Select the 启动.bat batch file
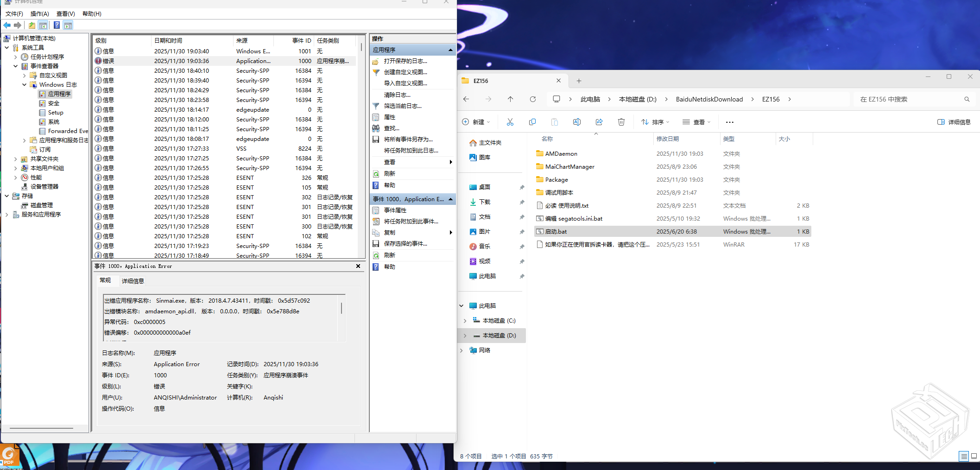The width and height of the screenshot is (980, 470). click(x=556, y=231)
